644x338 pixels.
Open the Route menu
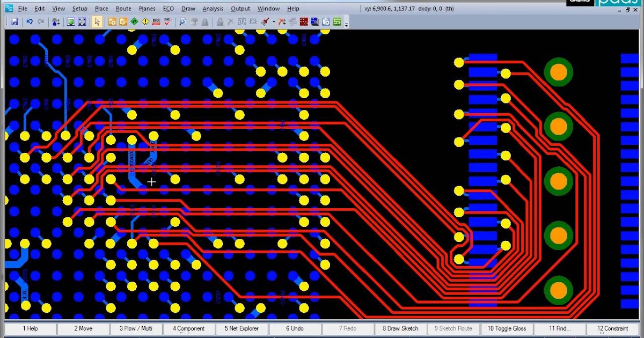point(123,9)
